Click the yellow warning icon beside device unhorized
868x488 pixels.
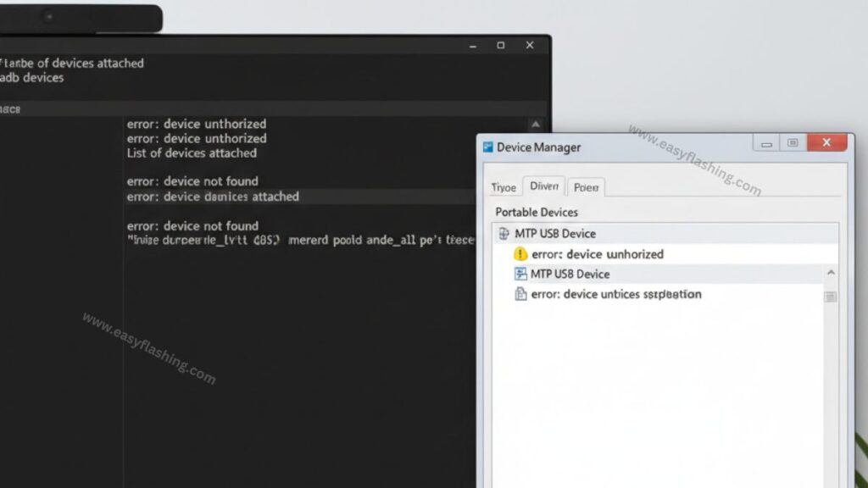pyautogui.click(x=520, y=254)
